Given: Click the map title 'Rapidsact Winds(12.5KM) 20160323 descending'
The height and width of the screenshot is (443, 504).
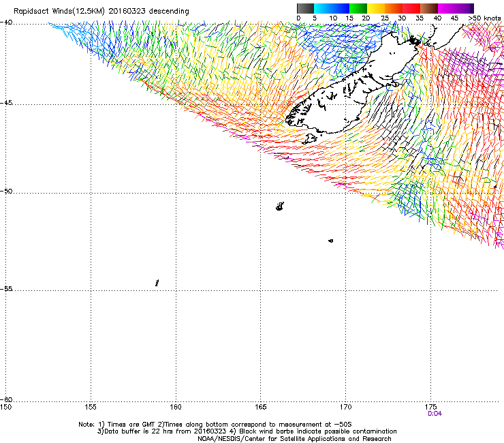Looking at the screenshot, I should point(101,12).
